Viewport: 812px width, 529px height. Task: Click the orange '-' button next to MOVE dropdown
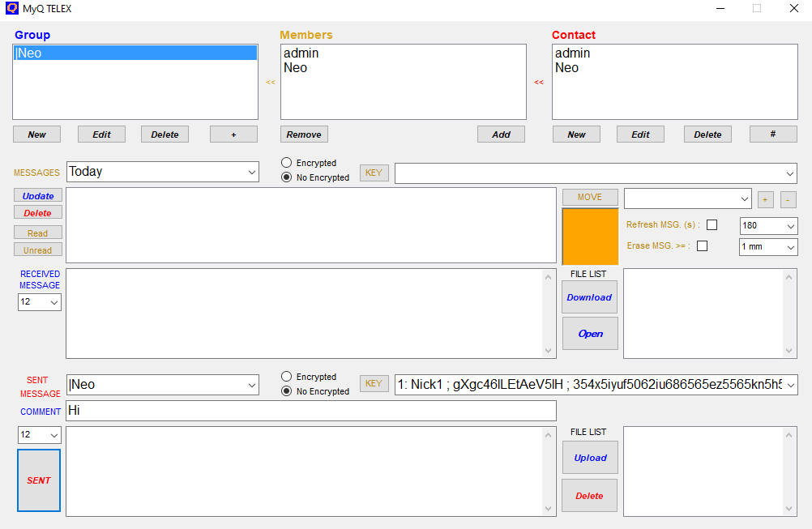point(788,199)
